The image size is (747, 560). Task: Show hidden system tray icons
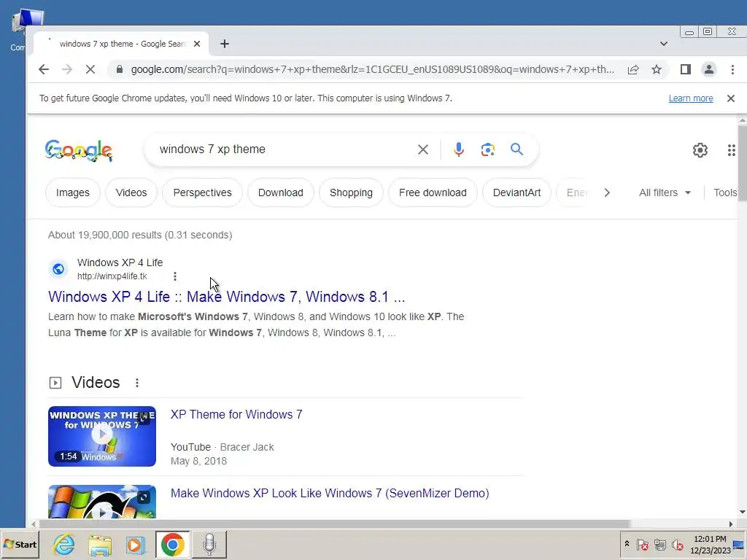click(x=627, y=544)
